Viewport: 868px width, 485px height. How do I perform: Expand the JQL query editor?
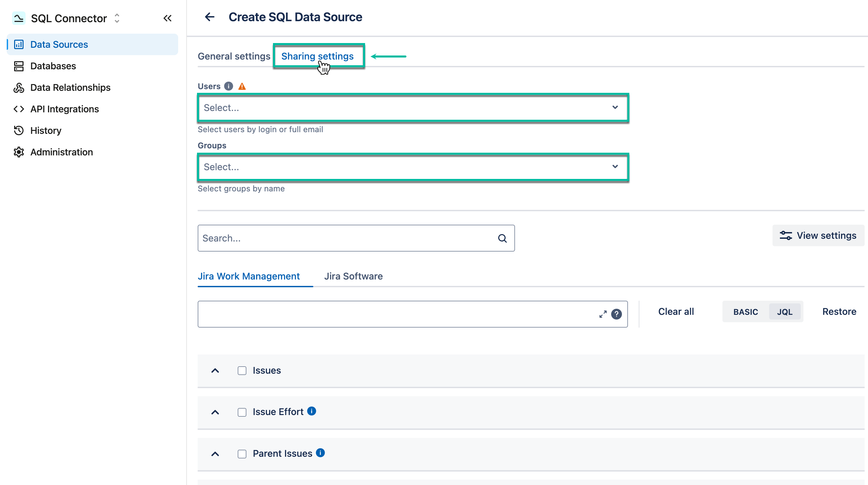603,314
